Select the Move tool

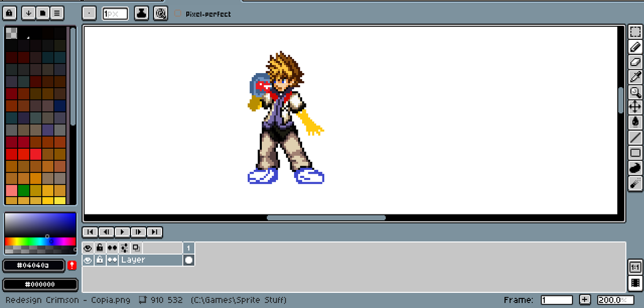(635, 107)
